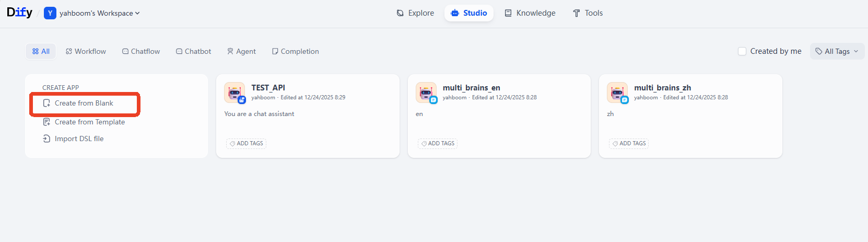Add tags to TEST_API
The width and height of the screenshot is (868, 242).
tap(246, 143)
